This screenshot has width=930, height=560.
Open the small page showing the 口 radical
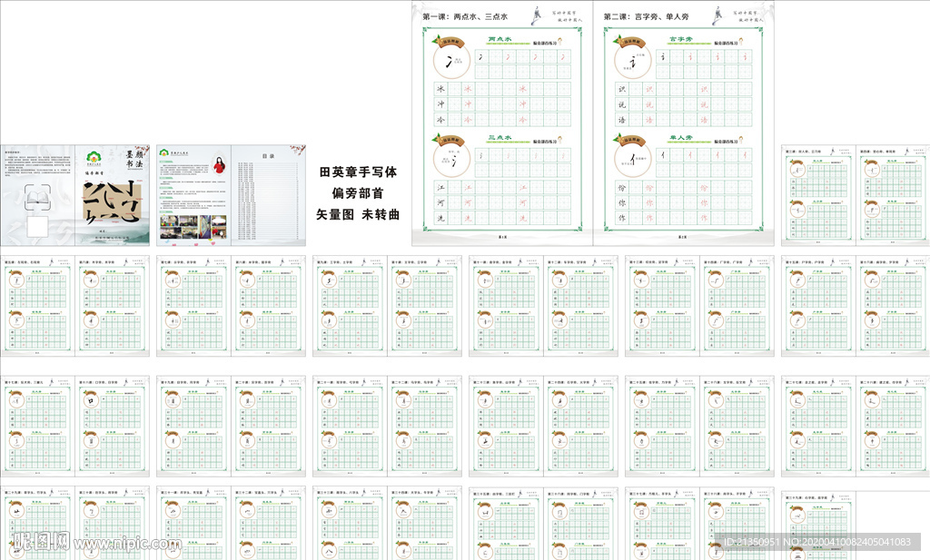[x=112, y=426]
